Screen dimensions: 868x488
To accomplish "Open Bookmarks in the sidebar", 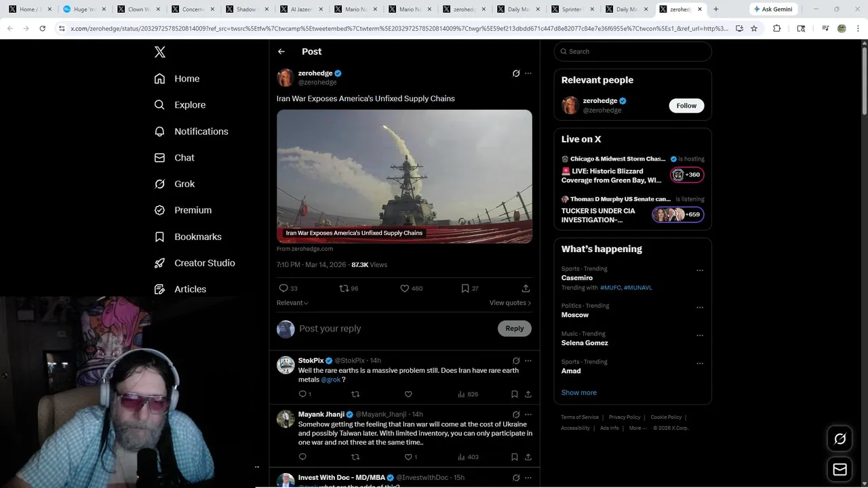I will [x=188, y=237].
